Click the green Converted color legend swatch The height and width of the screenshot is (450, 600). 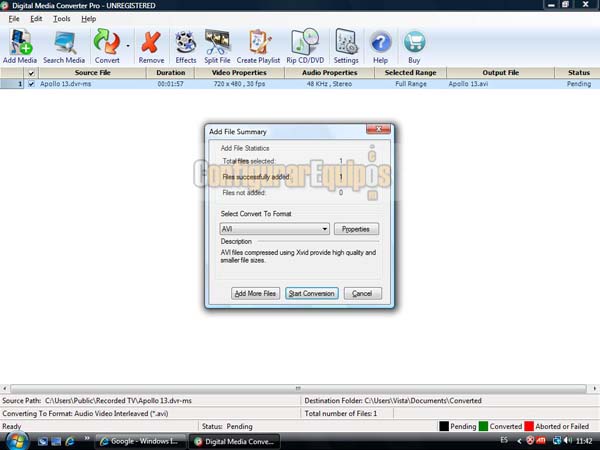[483, 426]
